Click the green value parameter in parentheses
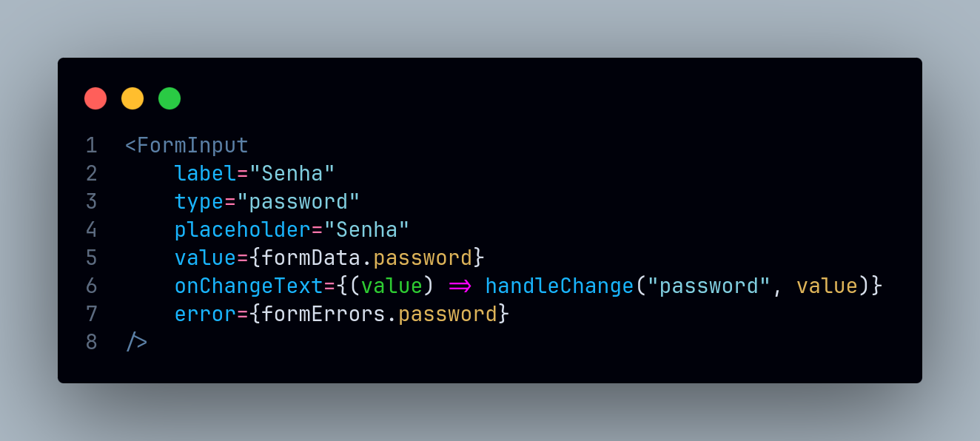The image size is (980, 441). click(392, 286)
